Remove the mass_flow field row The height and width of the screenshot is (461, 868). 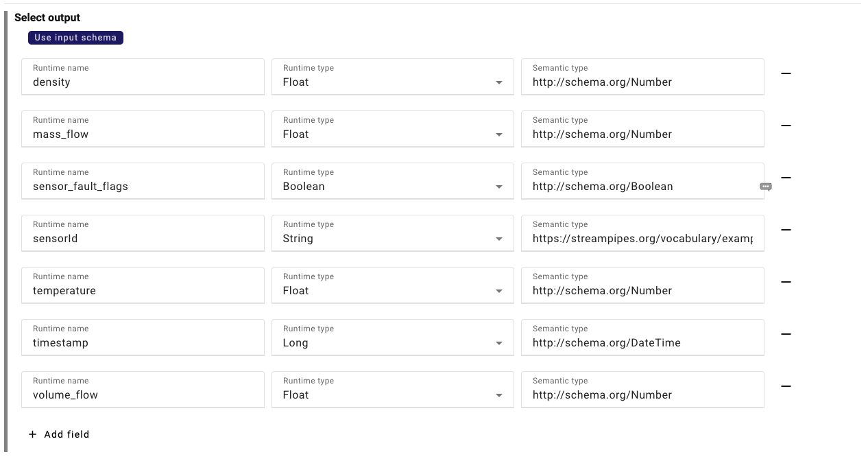[x=786, y=126]
